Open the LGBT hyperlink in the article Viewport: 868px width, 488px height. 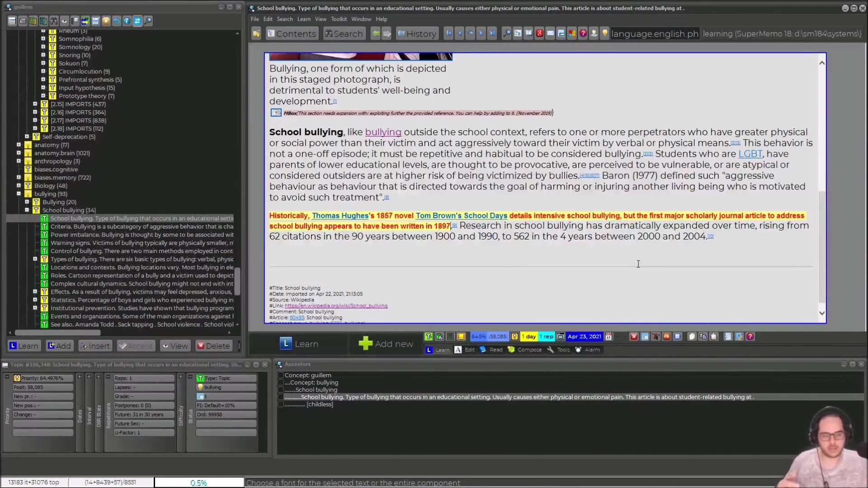[x=750, y=154]
